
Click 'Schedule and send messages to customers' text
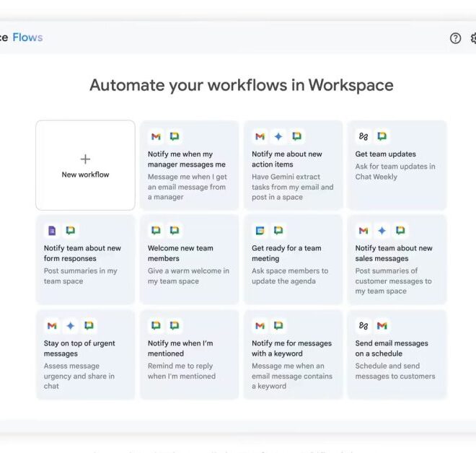(x=395, y=371)
